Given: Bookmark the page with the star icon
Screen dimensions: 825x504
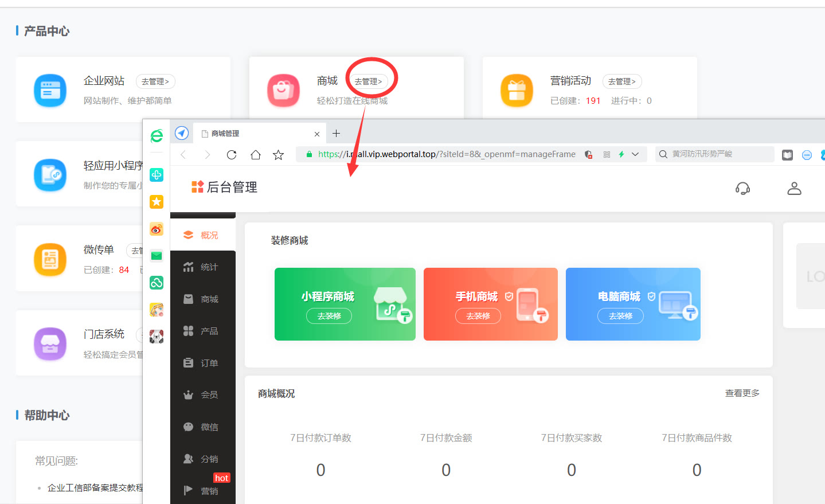Looking at the screenshot, I should (x=278, y=154).
